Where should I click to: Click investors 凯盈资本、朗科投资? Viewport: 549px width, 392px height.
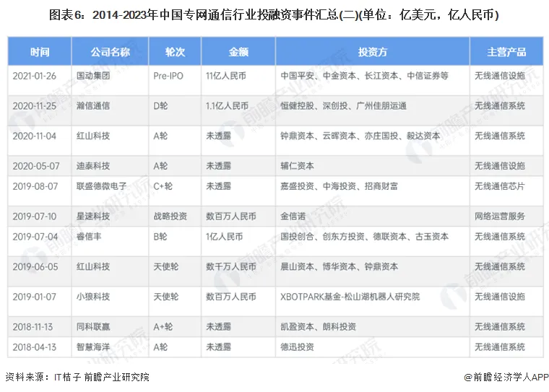318,327
